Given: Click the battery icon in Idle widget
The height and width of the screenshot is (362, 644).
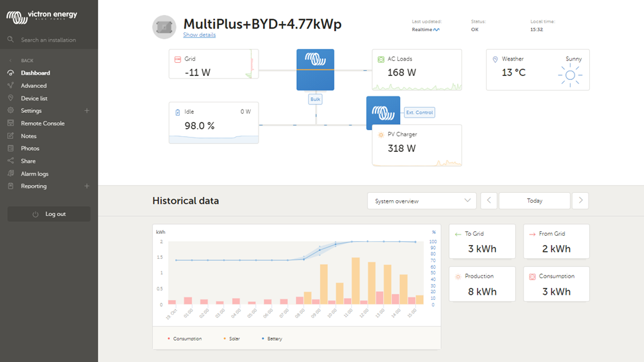Looking at the screenshot, I should coord(177,112).
